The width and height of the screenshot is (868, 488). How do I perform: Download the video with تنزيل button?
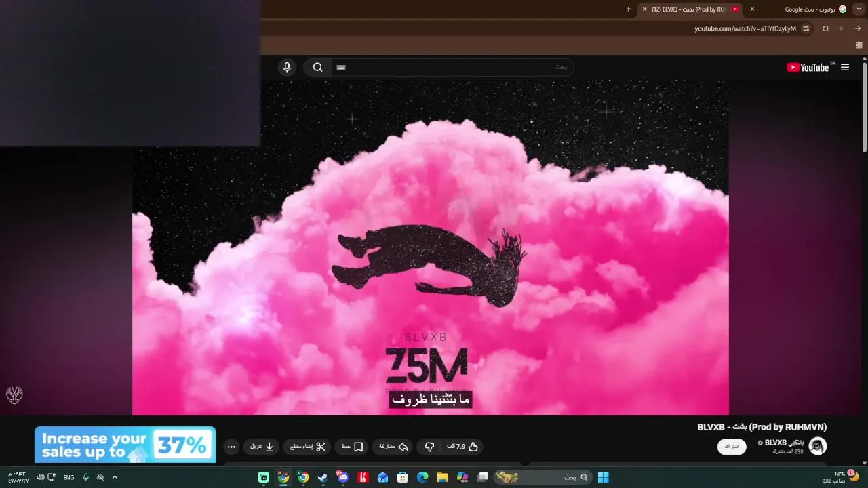(x=262, y=447)
